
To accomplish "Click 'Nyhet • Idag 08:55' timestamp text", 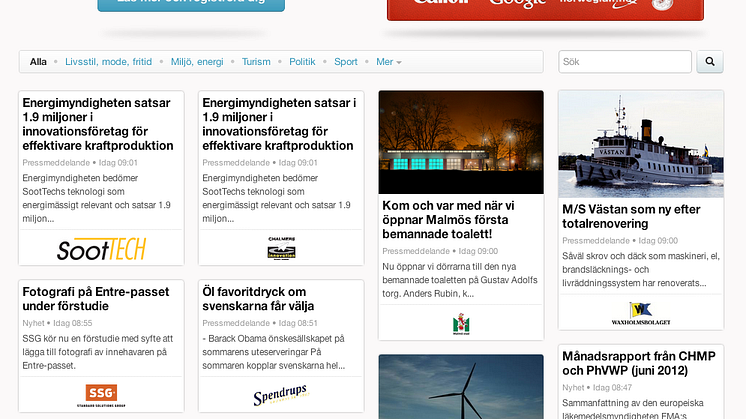I will 57,323.
